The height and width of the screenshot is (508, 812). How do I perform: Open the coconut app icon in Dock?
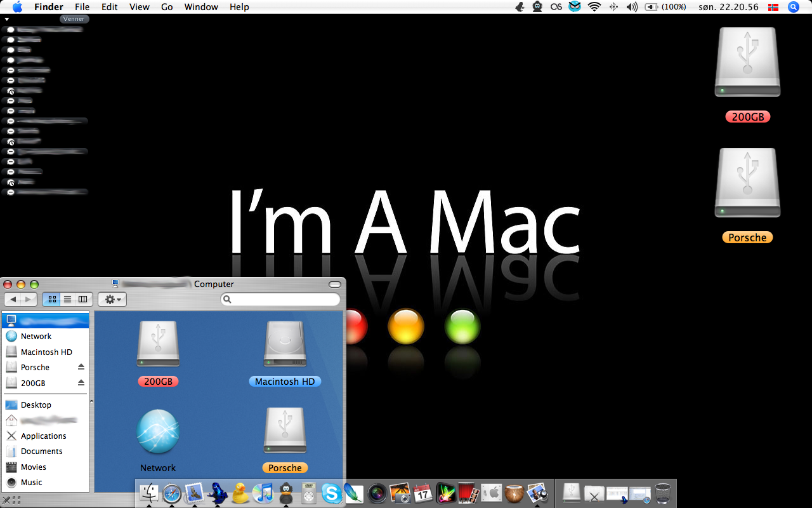tap(514, 493)
